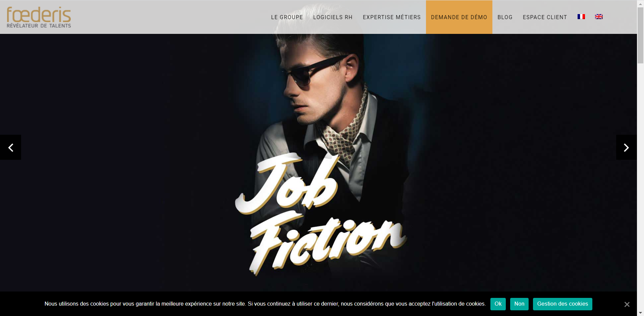Accept cookies with the Ok button

[x=498, y=304]
